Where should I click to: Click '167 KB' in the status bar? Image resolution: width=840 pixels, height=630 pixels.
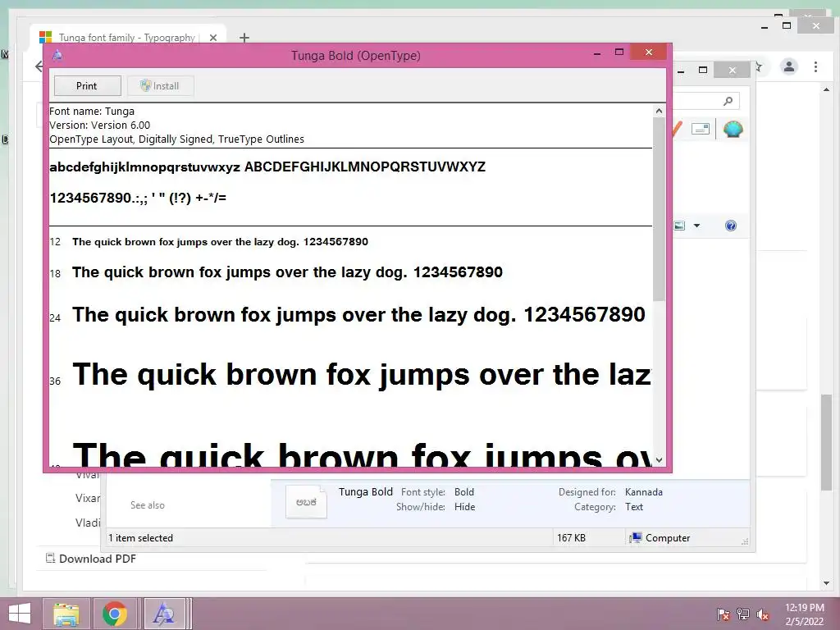click(x=571, y=538)
